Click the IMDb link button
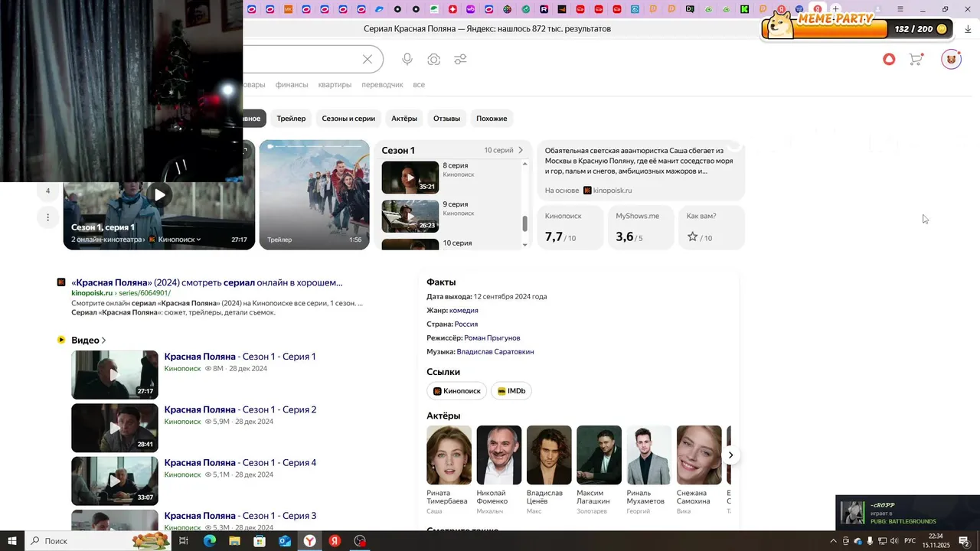This screenshot has height=551, width=980. [511, 391]
